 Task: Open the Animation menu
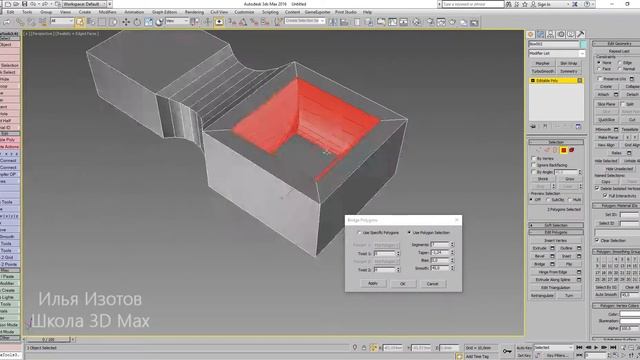pyautogui.click(x=134, y=12)
